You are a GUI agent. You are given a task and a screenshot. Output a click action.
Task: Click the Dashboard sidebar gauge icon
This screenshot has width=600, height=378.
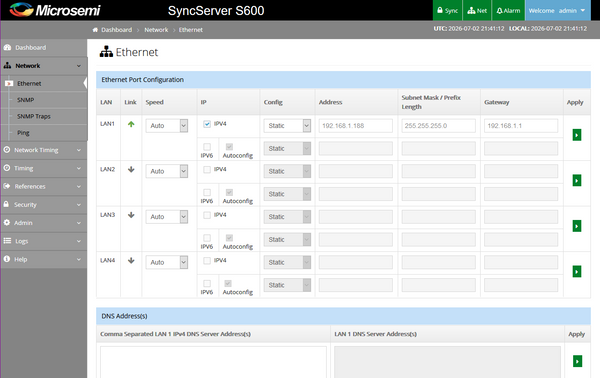(7, 47)
